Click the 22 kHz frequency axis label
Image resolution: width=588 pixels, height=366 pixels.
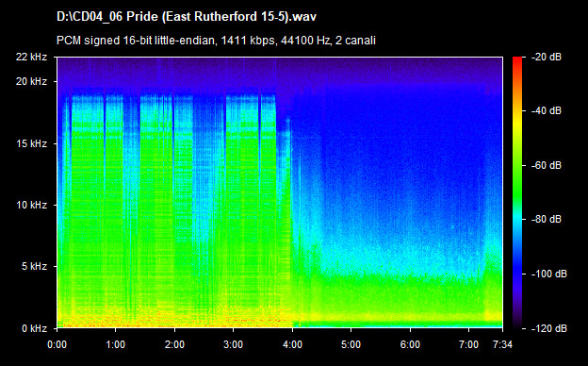click(31, 57)
